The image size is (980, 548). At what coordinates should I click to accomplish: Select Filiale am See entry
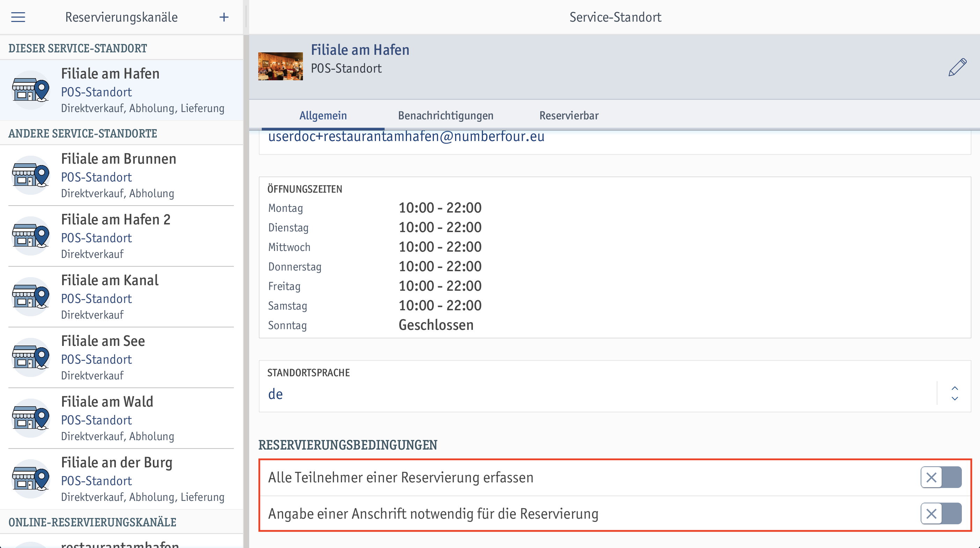coord(121,357)
